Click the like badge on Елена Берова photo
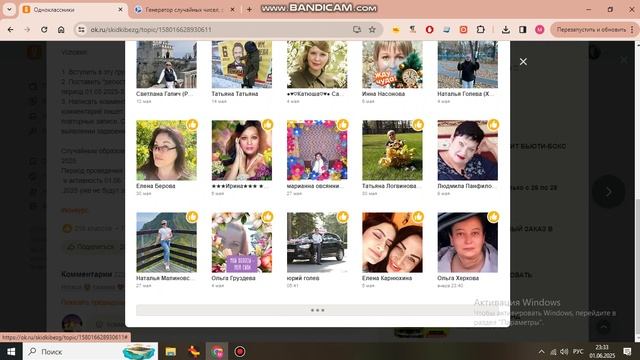640x360 pixels. coord(192,124)
